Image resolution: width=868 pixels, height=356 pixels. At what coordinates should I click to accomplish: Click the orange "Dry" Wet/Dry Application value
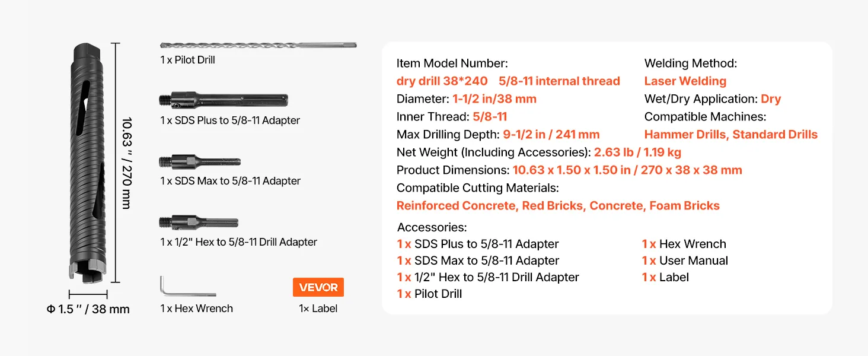click(771, 99)
